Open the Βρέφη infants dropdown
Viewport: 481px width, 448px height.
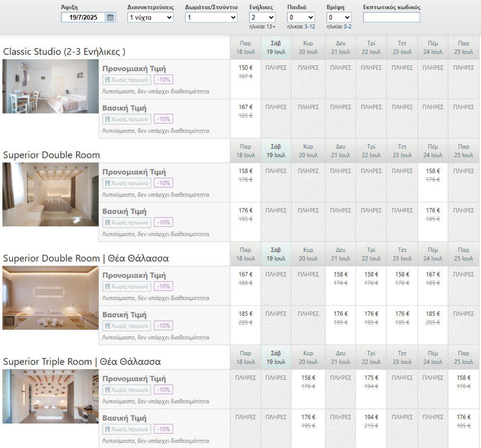point(339,18)
